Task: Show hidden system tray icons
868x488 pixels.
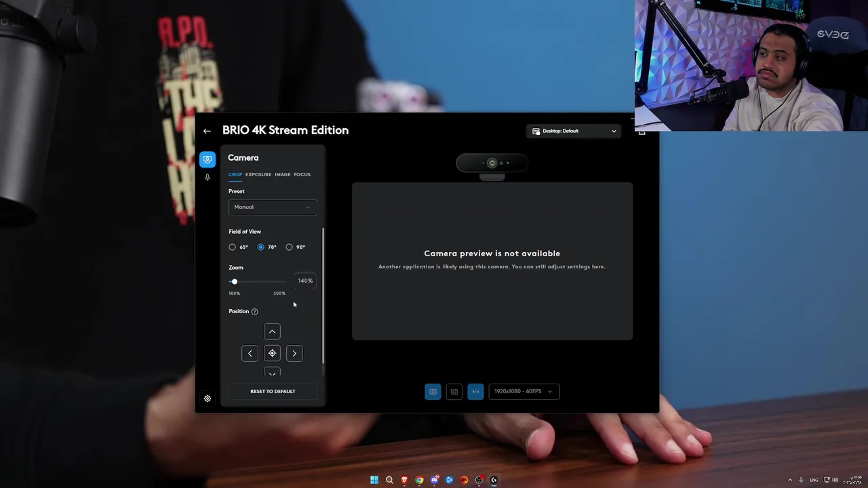Action: point(790,480)
